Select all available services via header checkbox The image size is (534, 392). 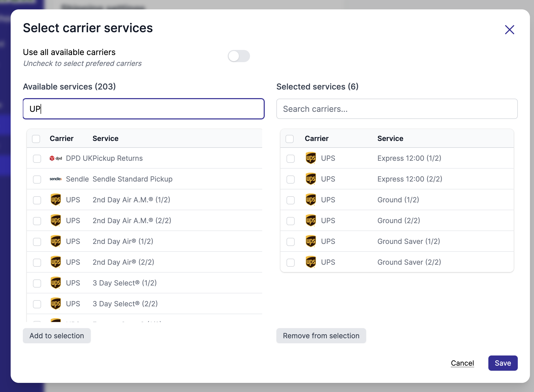[36, 139]
